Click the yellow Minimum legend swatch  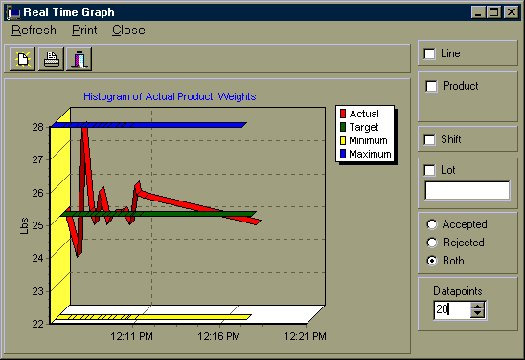coord(343,140)
